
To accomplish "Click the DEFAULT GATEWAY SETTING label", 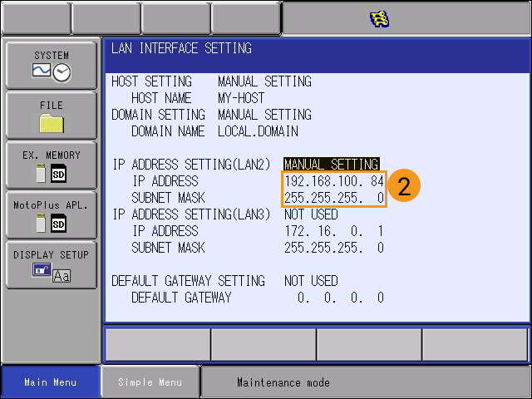I will (189, 281).
